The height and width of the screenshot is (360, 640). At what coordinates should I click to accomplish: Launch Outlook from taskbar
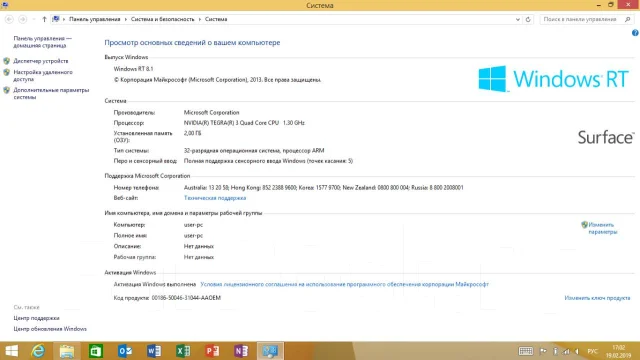125,351
